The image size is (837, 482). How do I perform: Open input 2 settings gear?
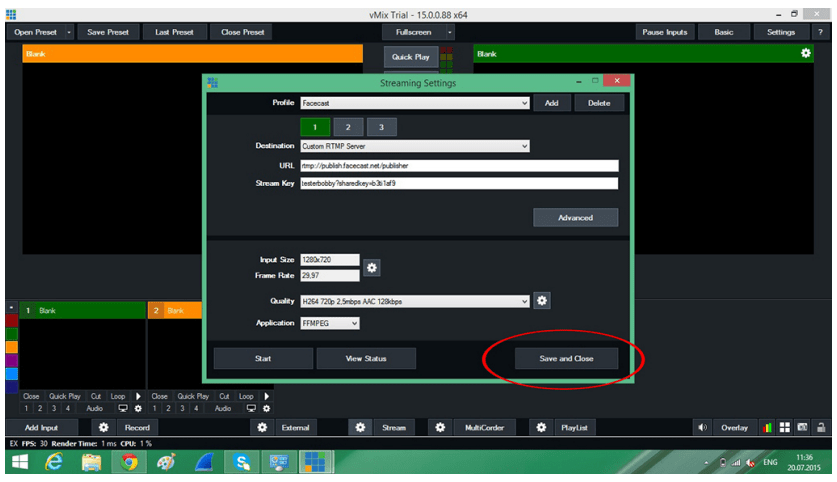[x=266, y=408]
